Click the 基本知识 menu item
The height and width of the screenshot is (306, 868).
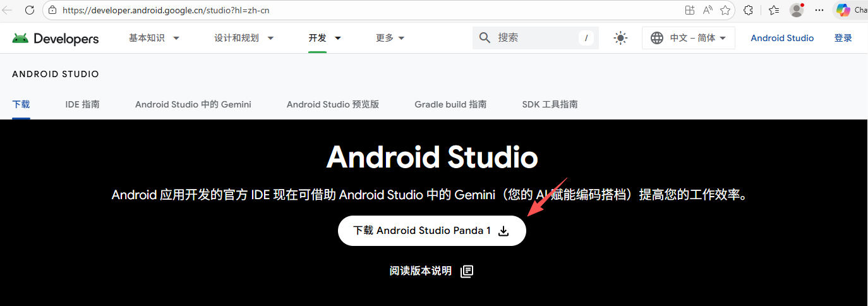pos(147,38)
